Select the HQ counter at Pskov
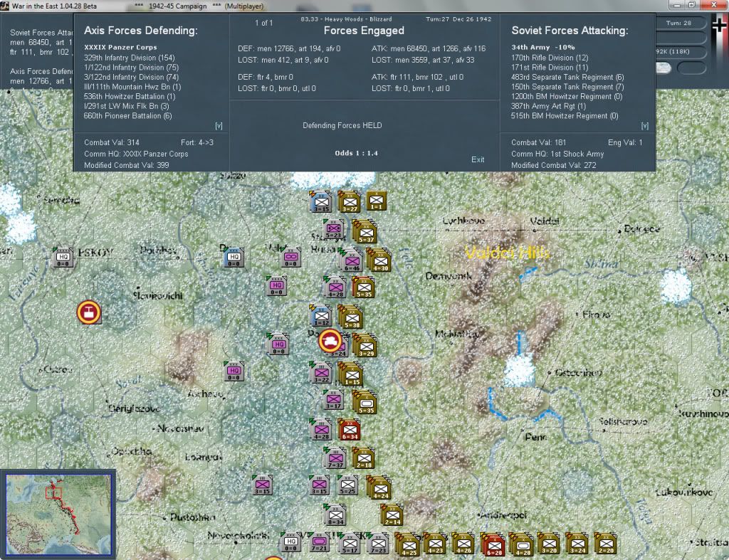Viewport: 729px width, 560px height. coord(63,258)
